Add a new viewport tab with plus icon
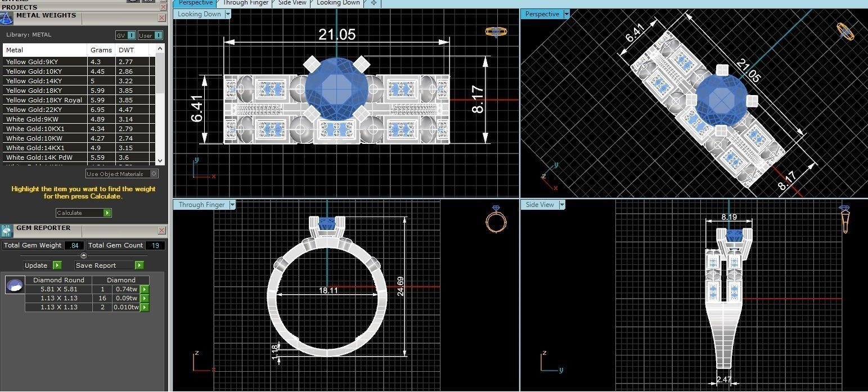Screen dimensions: 868x392 pyautogui.click(x=374, y=3)
